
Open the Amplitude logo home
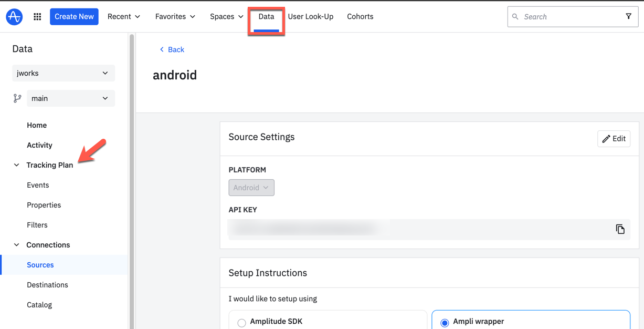point(14,17)
